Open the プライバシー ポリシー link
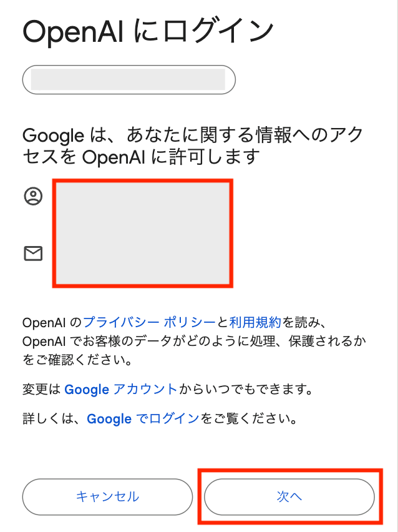 (149, 322)
